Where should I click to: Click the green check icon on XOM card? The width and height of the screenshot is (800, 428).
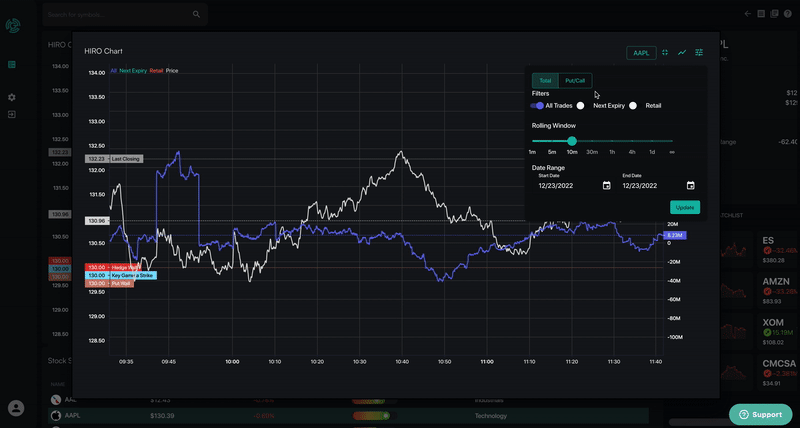click(x=767, y=333)
